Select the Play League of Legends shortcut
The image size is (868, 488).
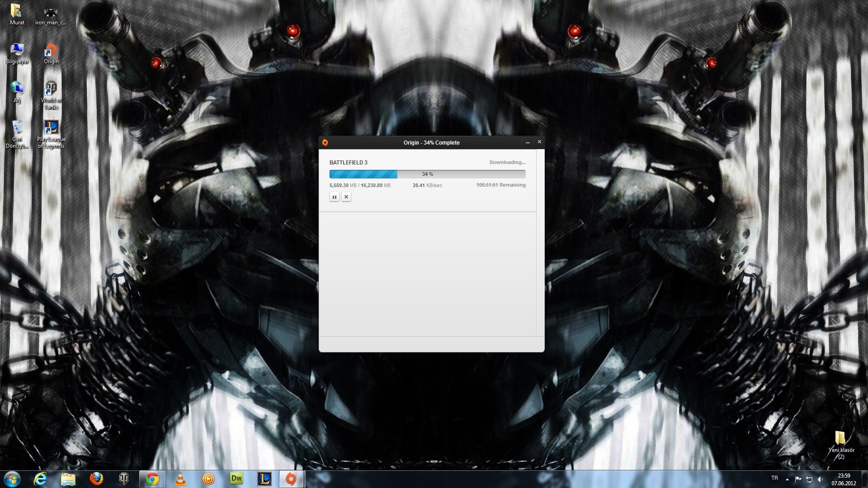[x=51, y=134]
